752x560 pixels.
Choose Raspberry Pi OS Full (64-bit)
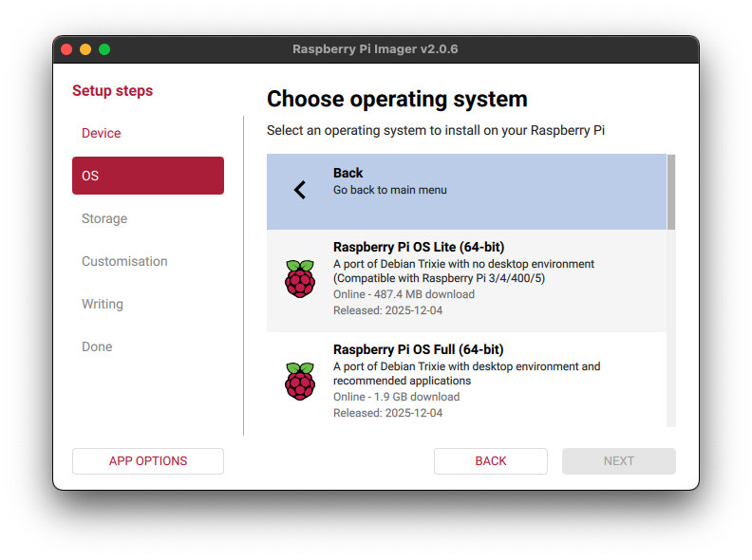(x=466, y=380)
